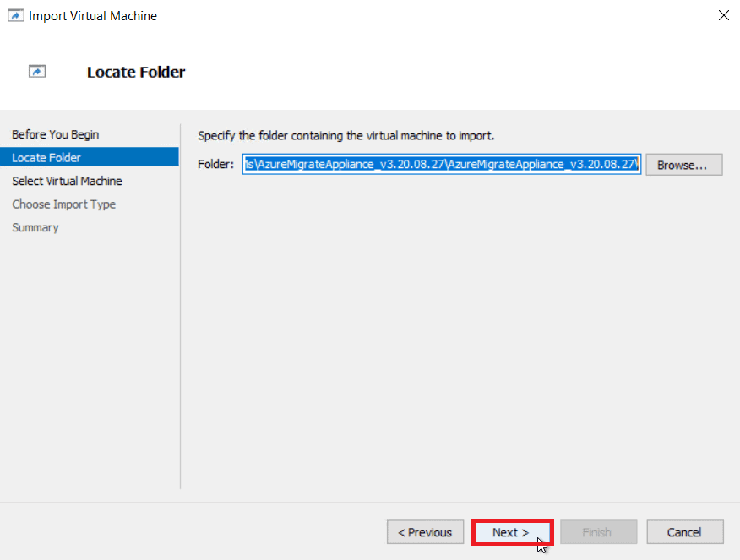Cancel the import wizard
Screen dimensions: 740x560
(684, 532)
